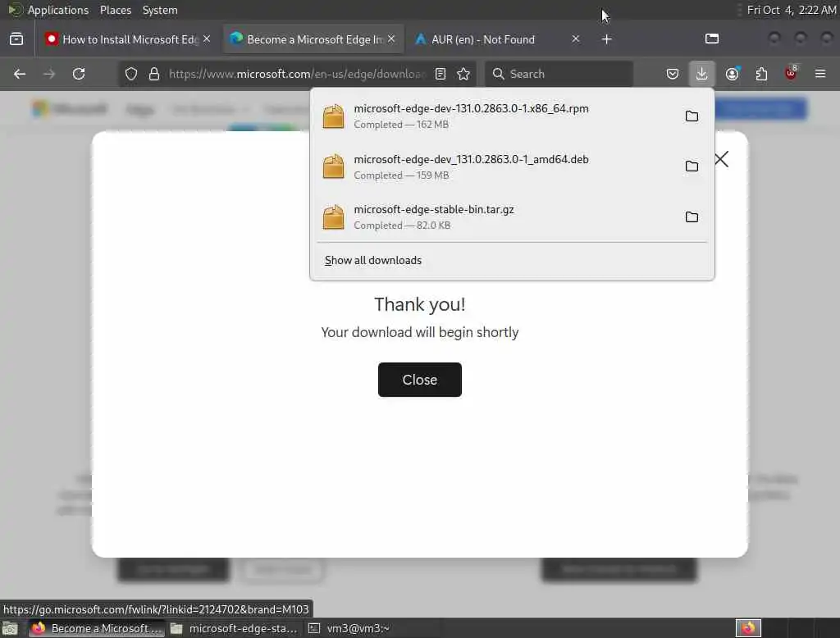Open the Firefox View icon

click(16, 39)
